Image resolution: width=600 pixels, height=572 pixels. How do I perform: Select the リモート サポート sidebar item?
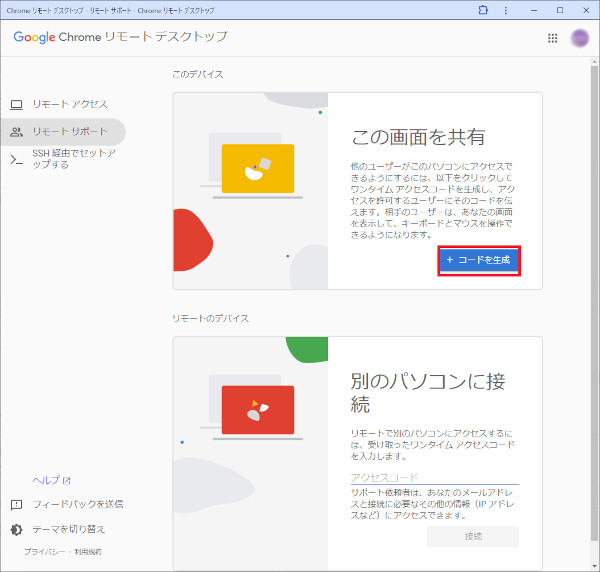63,132
